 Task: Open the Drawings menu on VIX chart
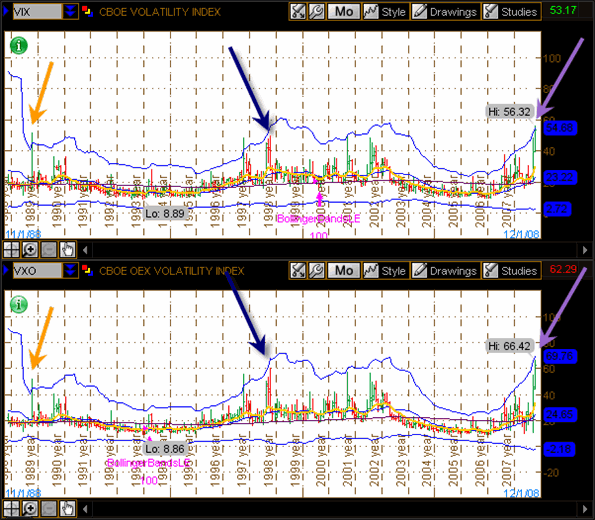click(x=445, y=12)
